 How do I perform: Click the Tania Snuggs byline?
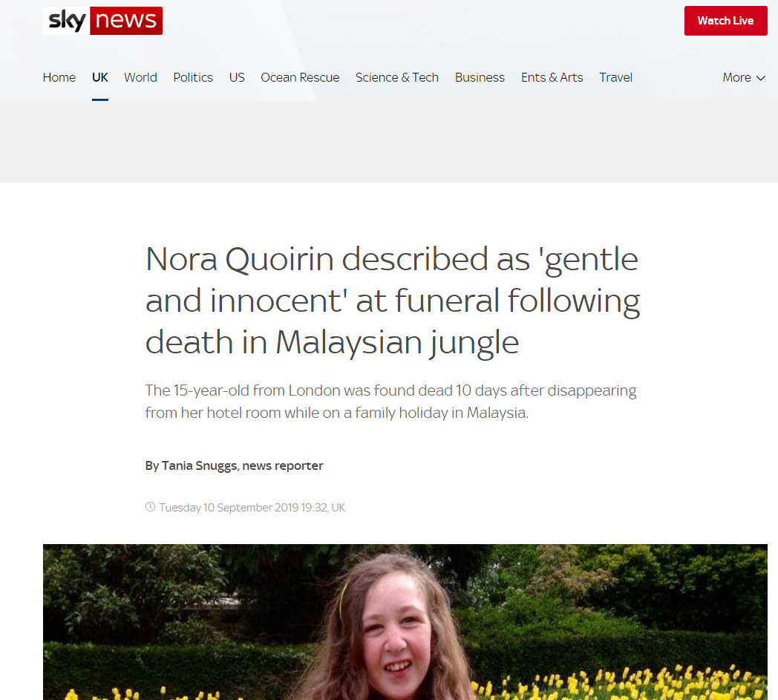pos(234,466)
